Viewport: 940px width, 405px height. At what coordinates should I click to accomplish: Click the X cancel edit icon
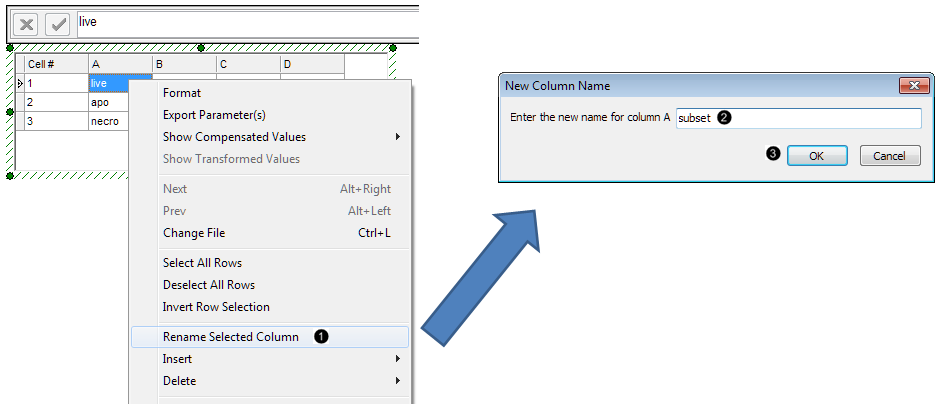tap(25, 24)
